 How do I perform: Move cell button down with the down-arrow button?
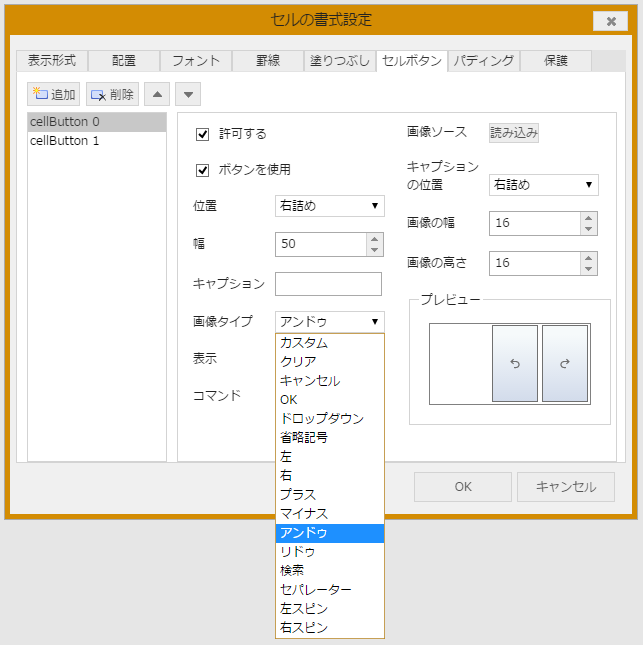(188, 94)
